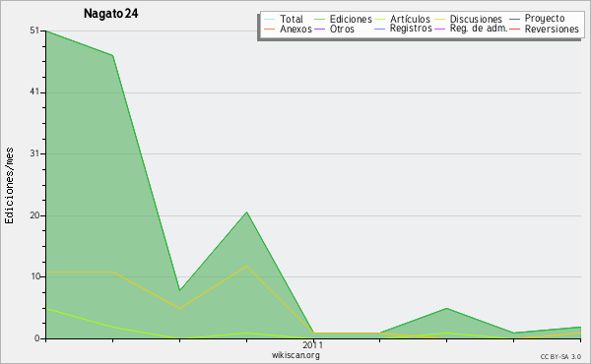The image size is (591, 364).
Task: Click the CC BY-SA 3.0 license text
Action: 560,357
